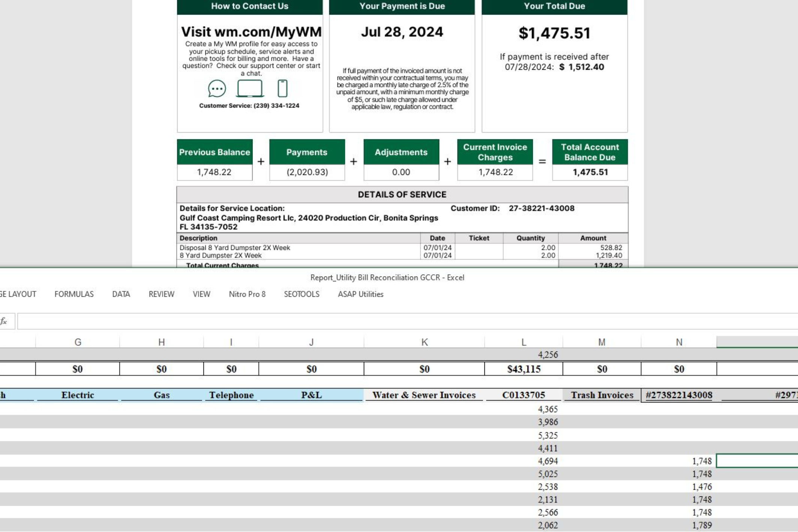798x532 pixels.
Task: Select column H by its header
Action: click(x=161, y=342)
